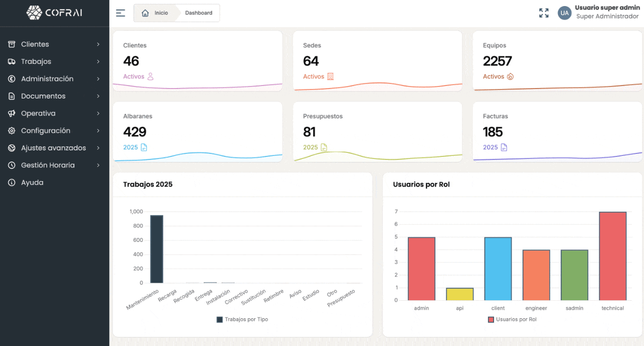Click the fullscreen expand icon
The width and height of the screenshot is (644, 346).
click(544, 13)
